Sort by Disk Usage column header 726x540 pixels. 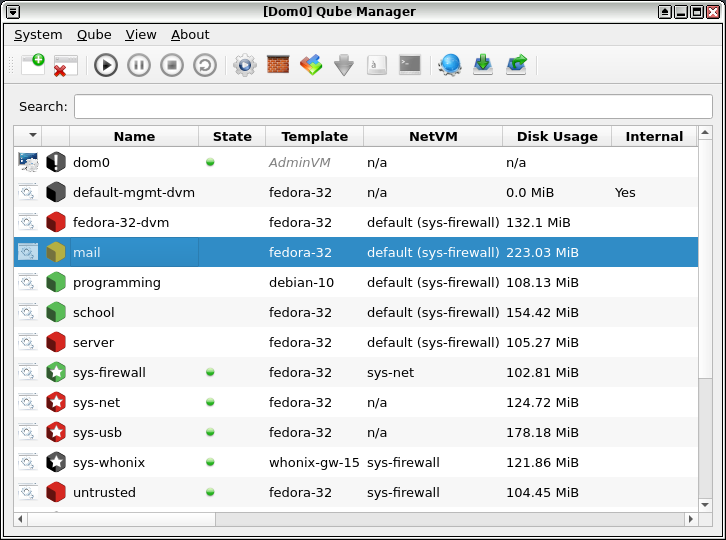pos(556,137)
